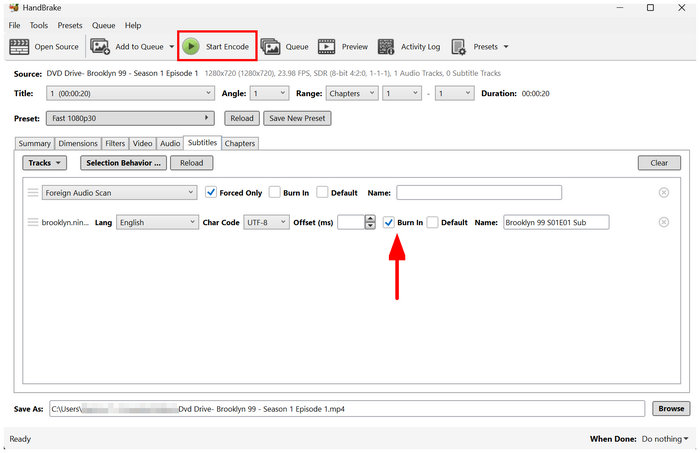
Task: Click the Save As path field
Action: point(347,409)
